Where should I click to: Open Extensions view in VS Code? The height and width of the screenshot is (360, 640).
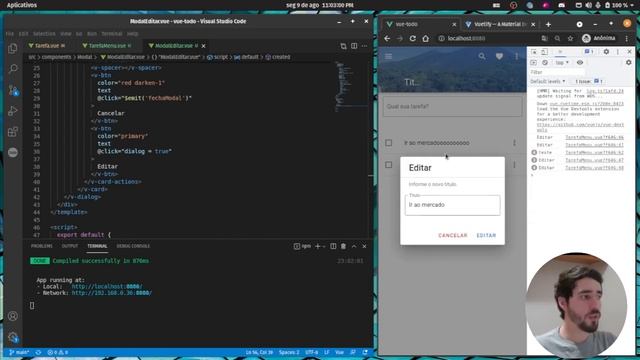click(x=13, y=131)
